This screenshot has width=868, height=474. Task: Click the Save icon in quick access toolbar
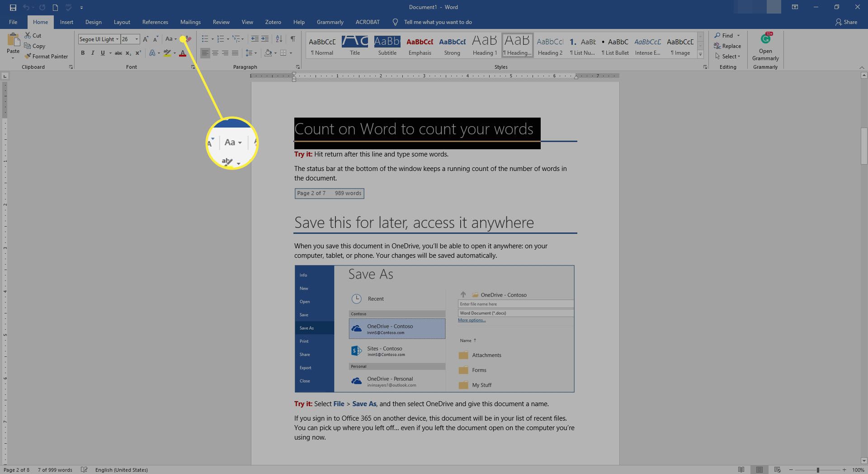pos(13,7)
